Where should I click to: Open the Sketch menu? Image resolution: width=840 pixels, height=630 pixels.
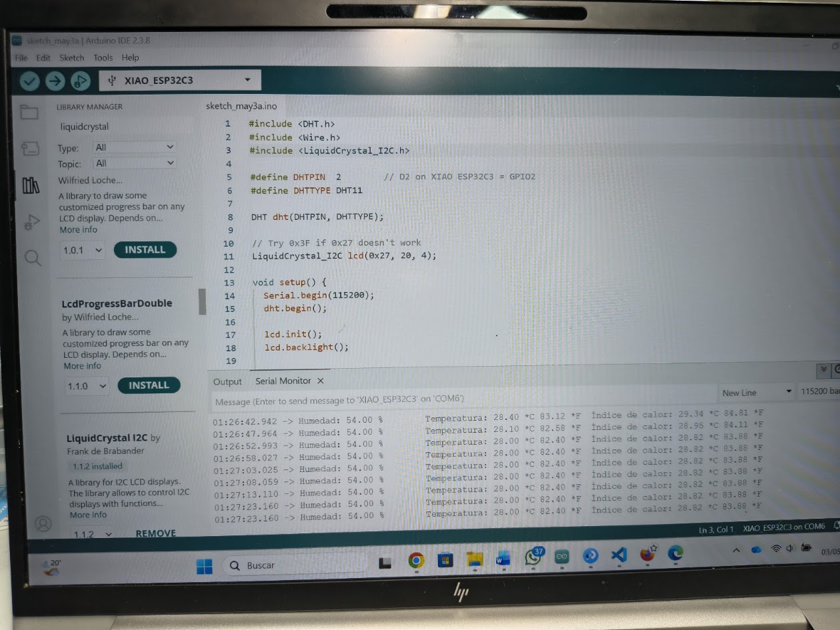coord(72,58)
